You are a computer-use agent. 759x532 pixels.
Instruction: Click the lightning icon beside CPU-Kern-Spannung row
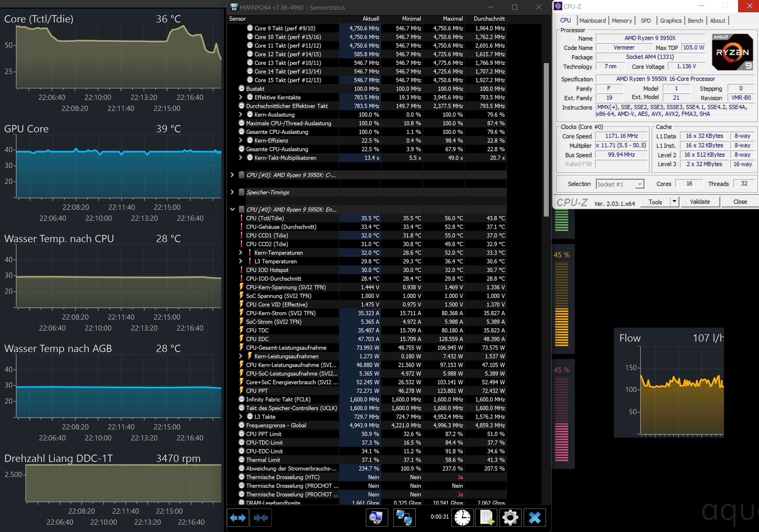coord(242,287)
